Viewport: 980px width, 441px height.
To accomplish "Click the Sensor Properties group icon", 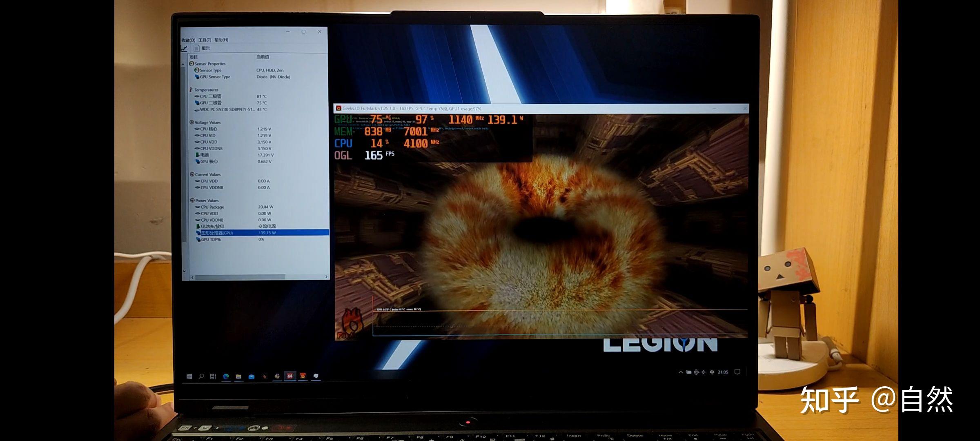I will [192, 64].
